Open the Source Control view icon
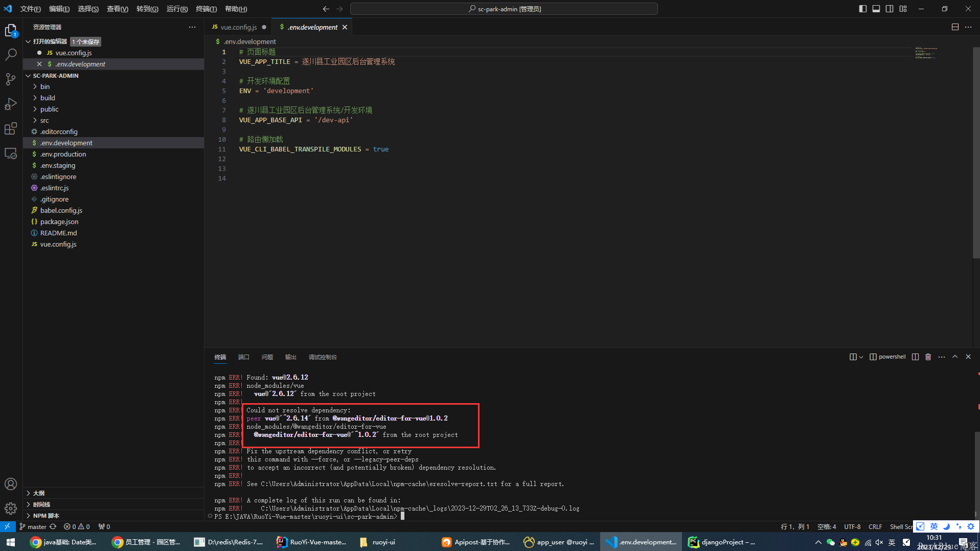 point(11,79)
